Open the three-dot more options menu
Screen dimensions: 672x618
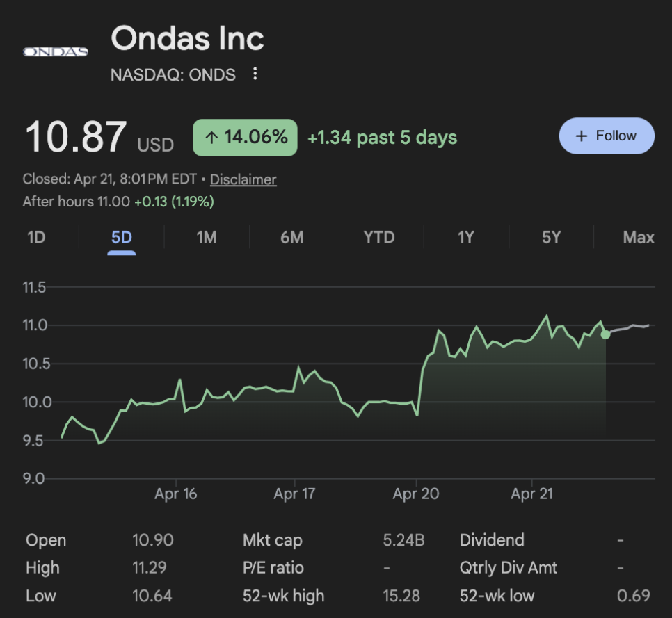click(255, 74)
